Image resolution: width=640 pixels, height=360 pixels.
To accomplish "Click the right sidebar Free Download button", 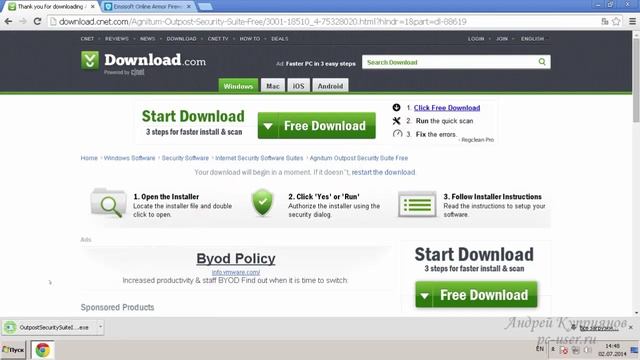I will [476, 294].
